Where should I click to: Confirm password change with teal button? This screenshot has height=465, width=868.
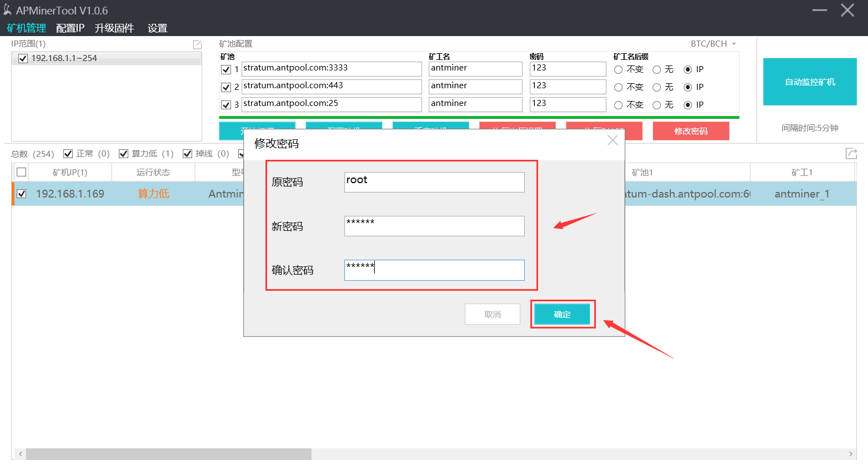pos(562,314)
